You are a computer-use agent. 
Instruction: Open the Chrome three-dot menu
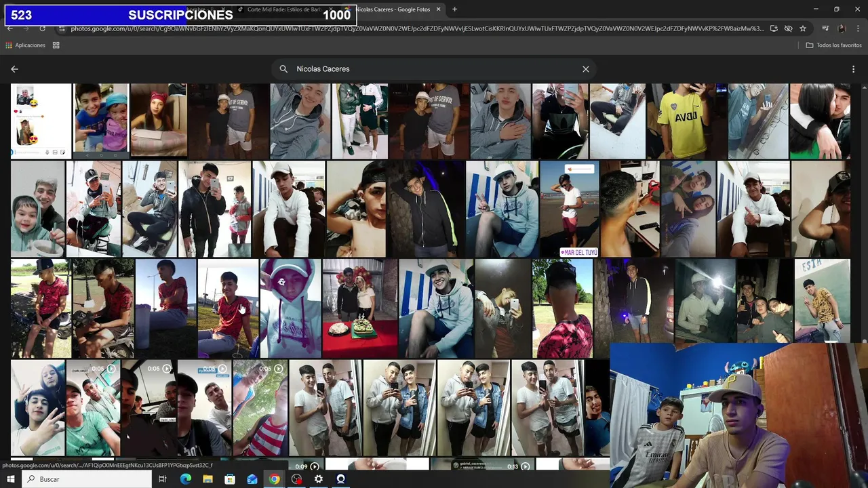858,28
